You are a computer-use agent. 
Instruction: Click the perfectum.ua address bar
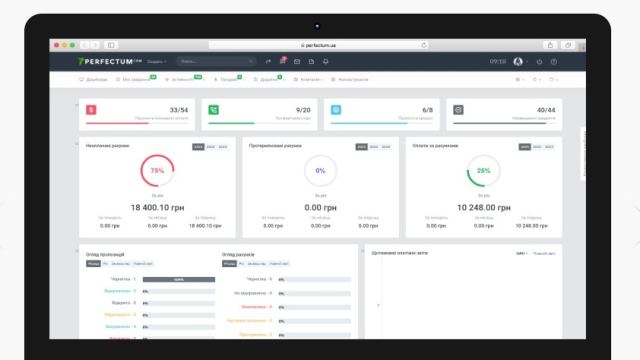tap(318, 45)
